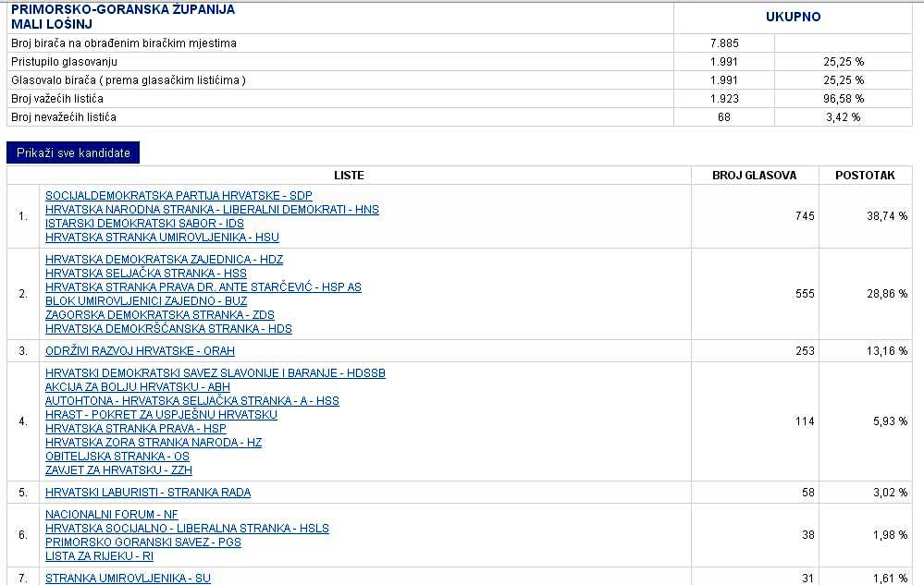Select the BROJ GLASOVA column header
The height and width of the screenshot is (585, 924).
tap(755, 176)
